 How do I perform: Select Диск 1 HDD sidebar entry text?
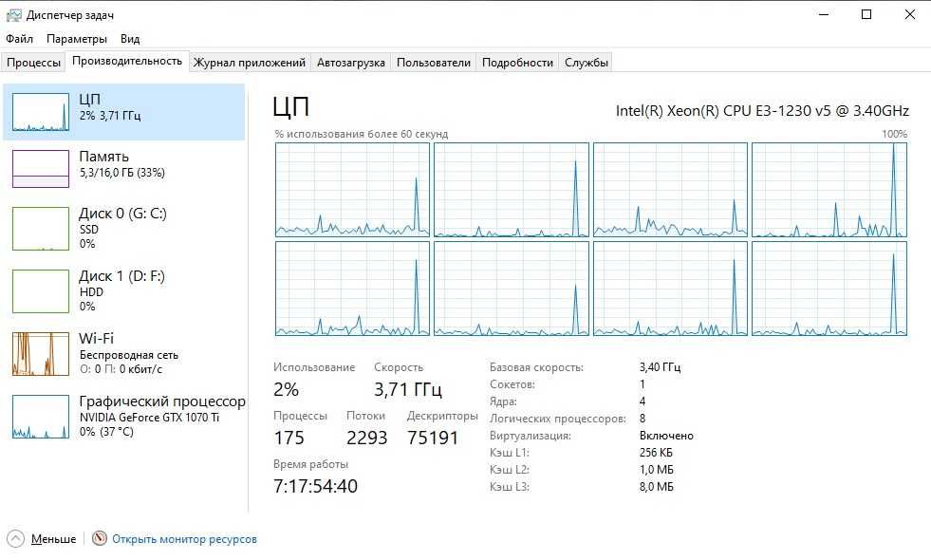point(121,290)
